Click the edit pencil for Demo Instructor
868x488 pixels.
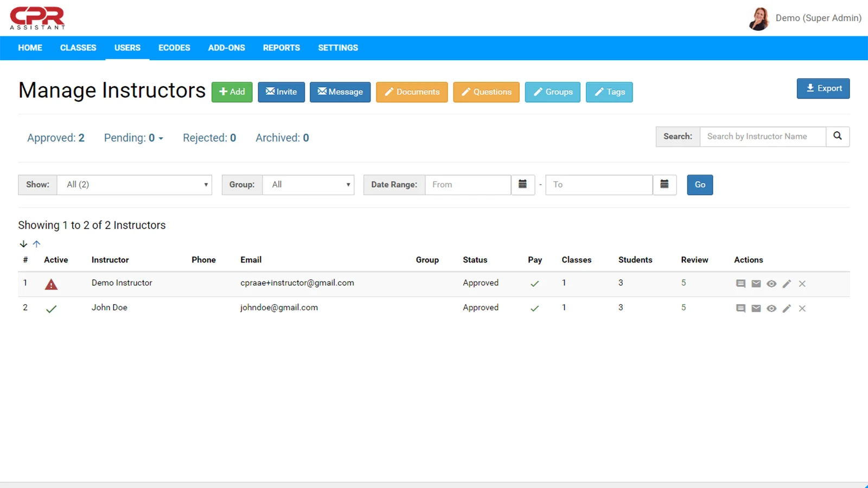click(787, 284)
